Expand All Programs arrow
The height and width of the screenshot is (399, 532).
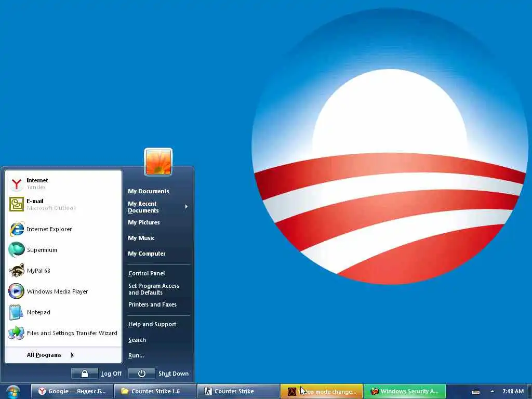72,355
